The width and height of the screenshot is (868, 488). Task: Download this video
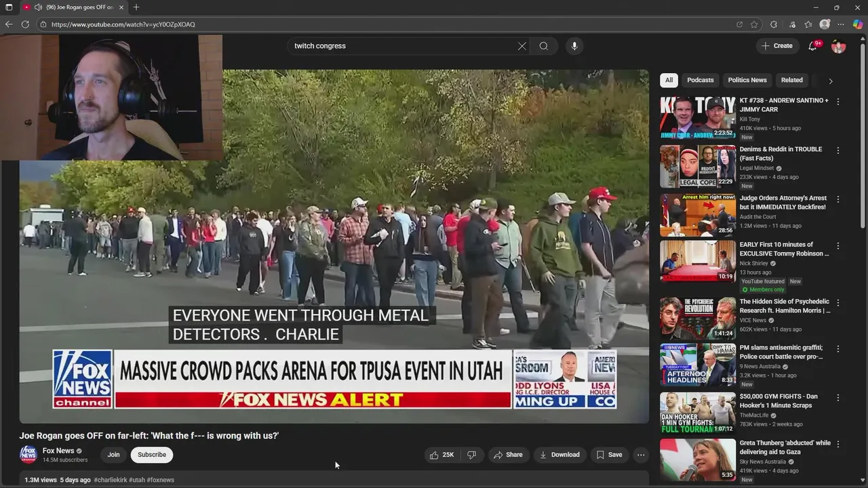point(559,455)
